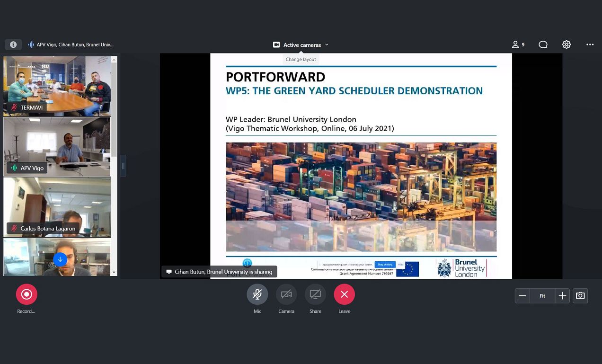
Task: Open the meeting information icon
Action: [13, 44]
